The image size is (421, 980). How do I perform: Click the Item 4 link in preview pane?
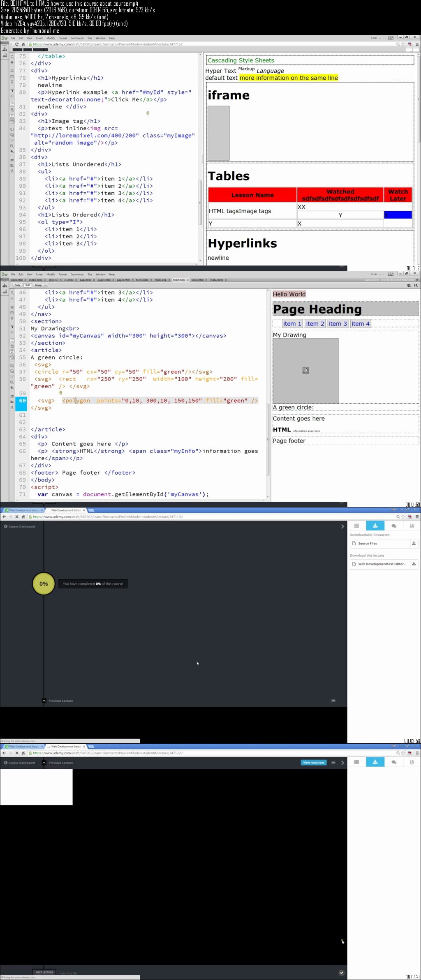click(x=361, y=324)
